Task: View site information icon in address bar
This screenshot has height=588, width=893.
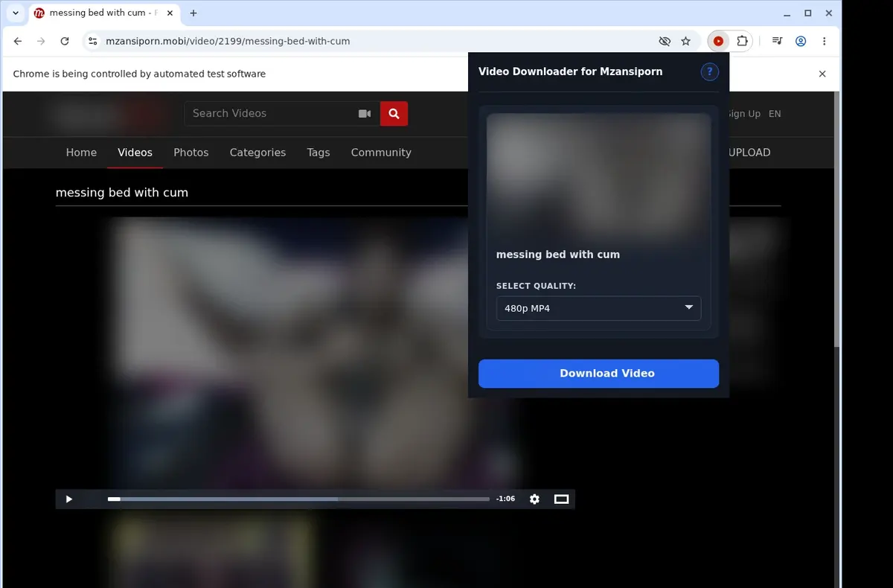Action: point(92,42)
